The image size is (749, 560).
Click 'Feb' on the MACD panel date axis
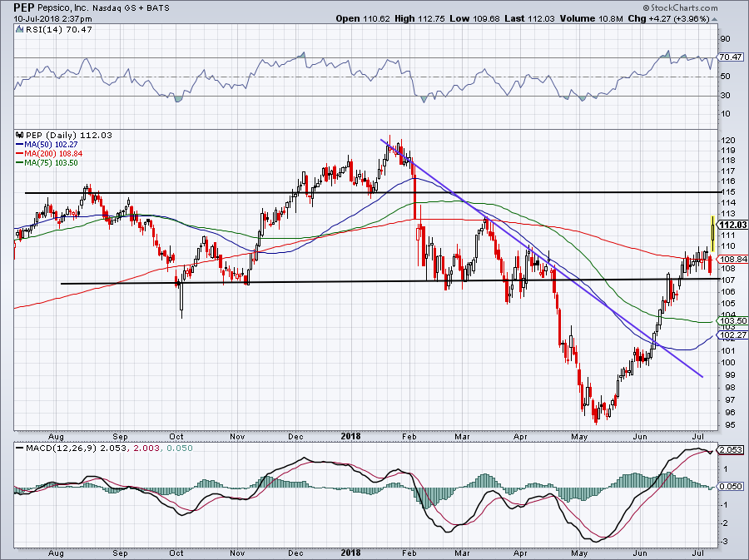coord(409,553)
